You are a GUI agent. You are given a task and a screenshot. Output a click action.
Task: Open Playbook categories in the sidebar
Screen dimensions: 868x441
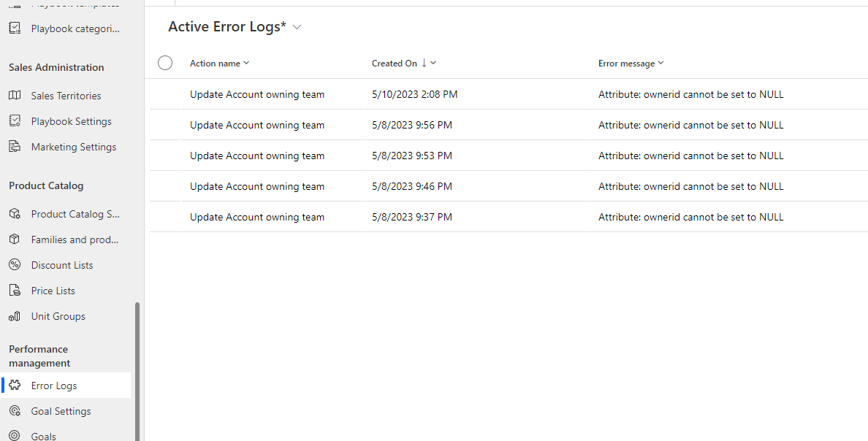point(75,29)
